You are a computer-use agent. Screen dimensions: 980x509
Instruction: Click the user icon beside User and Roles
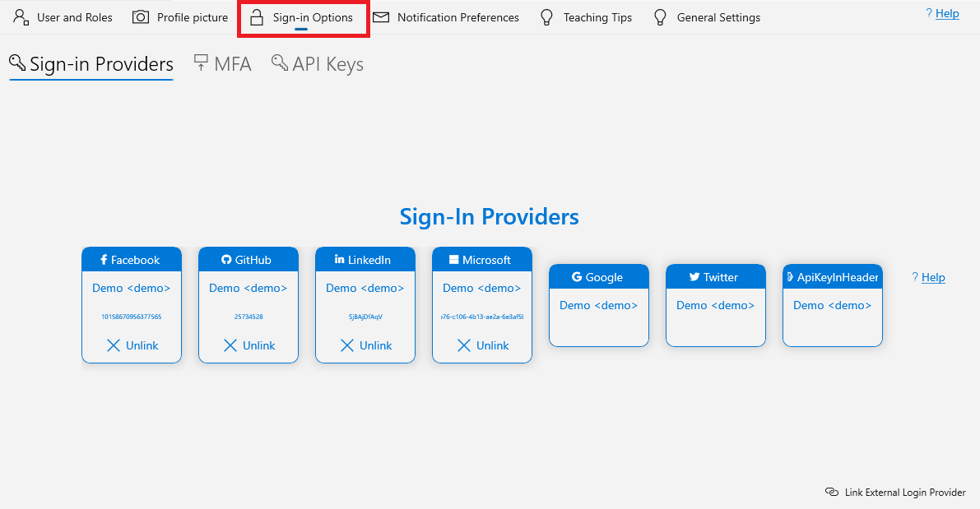click(x=21, y=17)
